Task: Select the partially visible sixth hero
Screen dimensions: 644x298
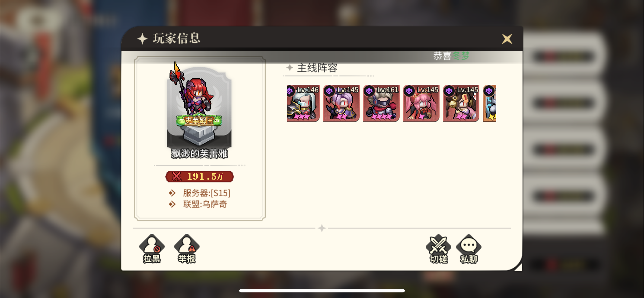Action: pyautogui.click(x=490, y=103)
